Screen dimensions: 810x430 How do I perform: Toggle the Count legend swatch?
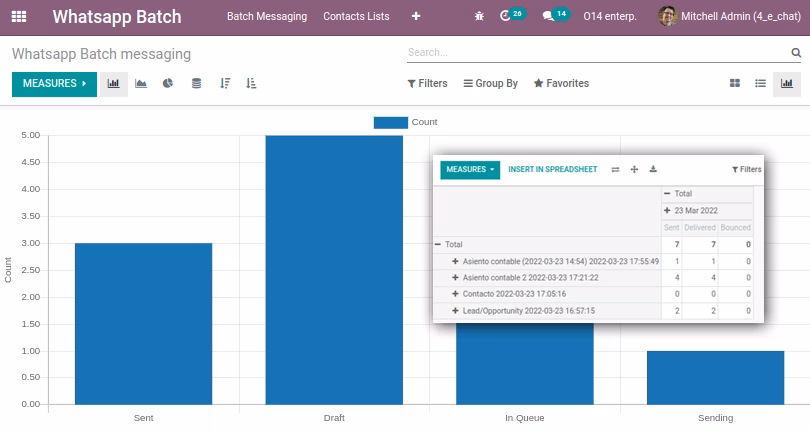[391, 122]
